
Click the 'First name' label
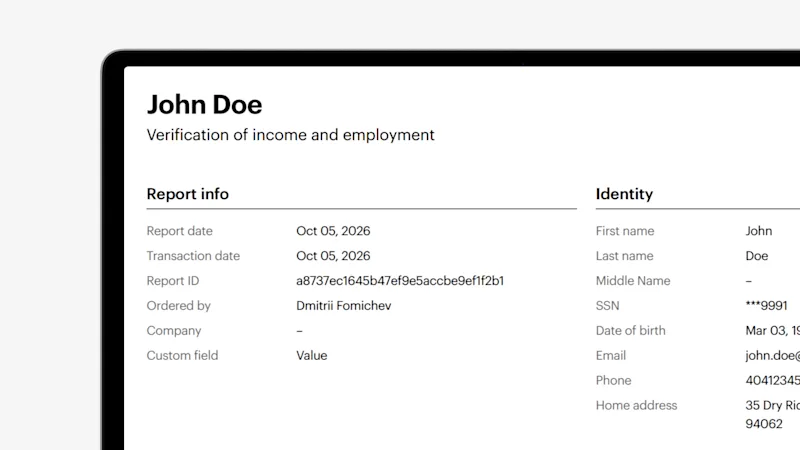[624, 231]
